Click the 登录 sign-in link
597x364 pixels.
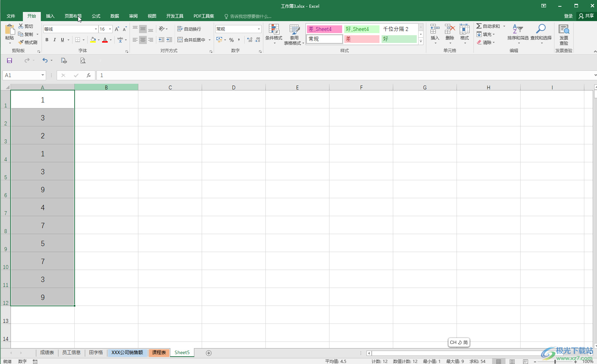click(x=568, y=16)
